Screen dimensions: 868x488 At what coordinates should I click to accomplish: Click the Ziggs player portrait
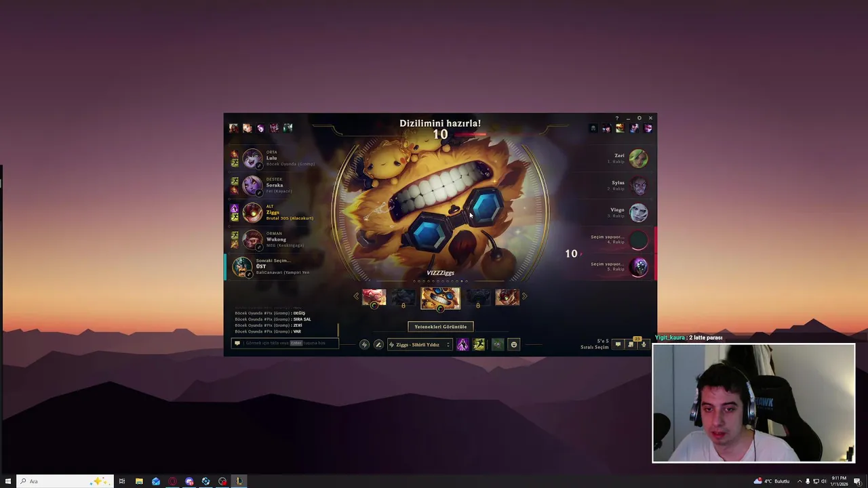point(252,213)
